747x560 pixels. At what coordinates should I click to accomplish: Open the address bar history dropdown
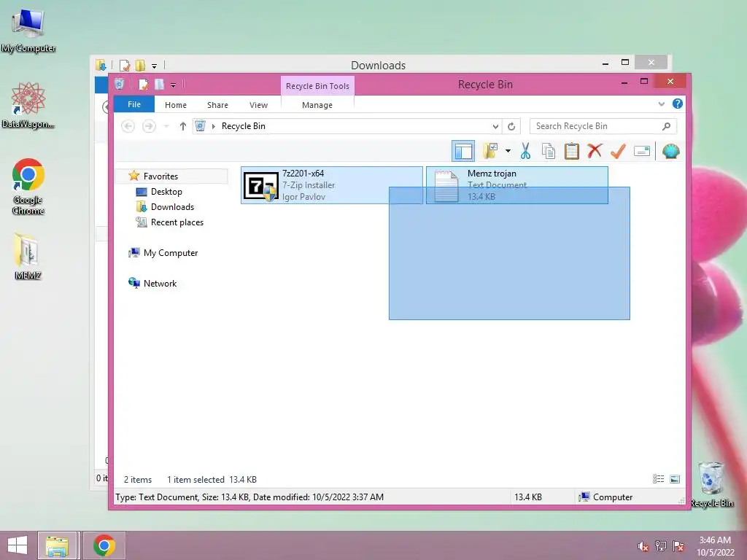(x=495, y=126)
